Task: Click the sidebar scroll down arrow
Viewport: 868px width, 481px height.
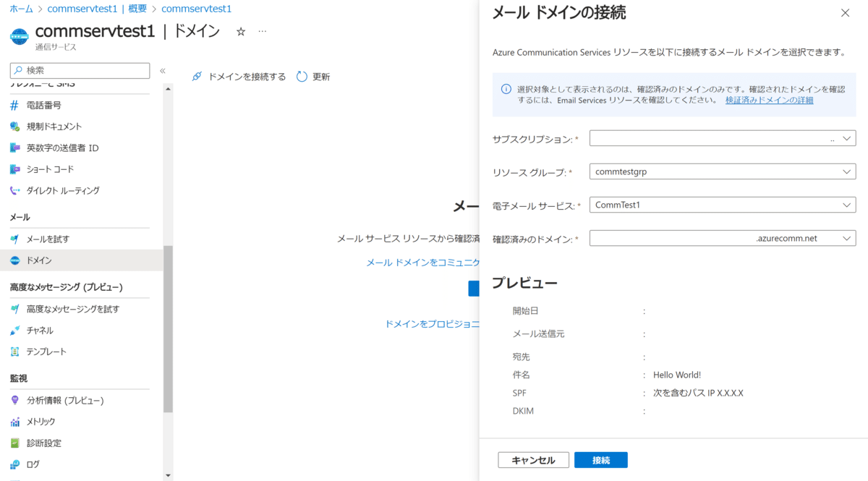Action: 168,475
